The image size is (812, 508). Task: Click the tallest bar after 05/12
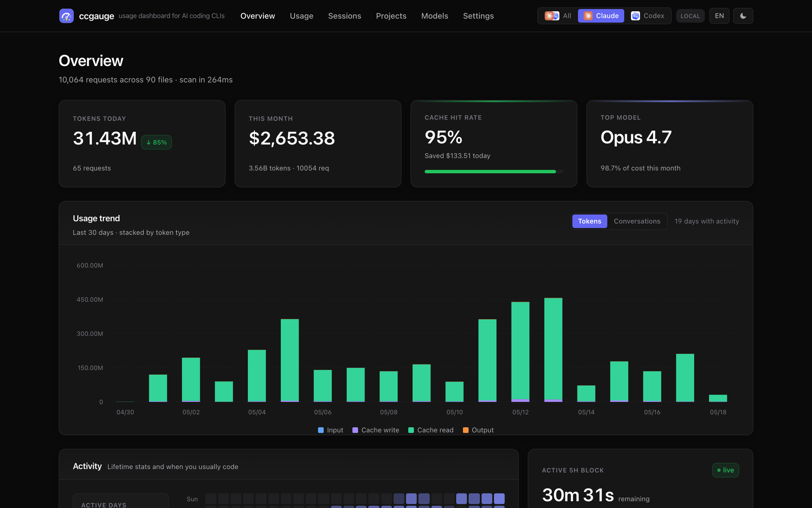pos(553,350)
